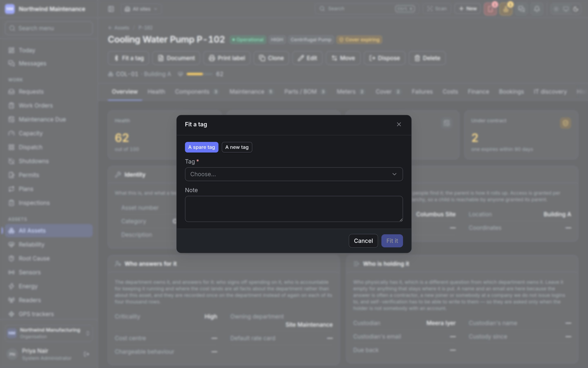Image resolution: width=588 pixels, height=368 pixels.
Task: Open GPS trackers in the sidebar
Action: 49,314
